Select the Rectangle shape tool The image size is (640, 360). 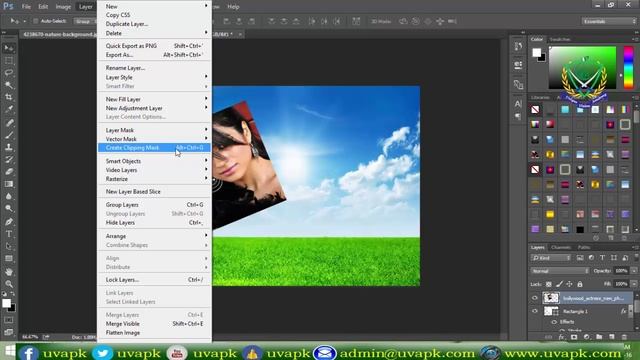click(9, 259)
